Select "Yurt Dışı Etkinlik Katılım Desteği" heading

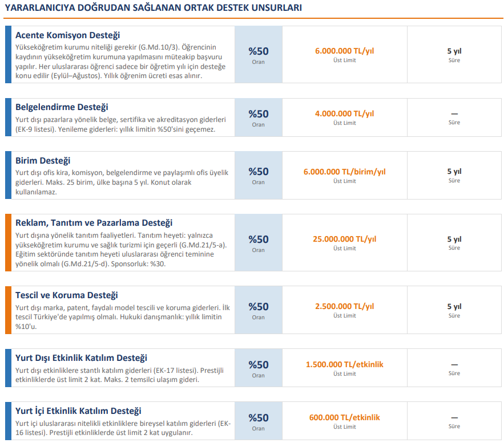point(81,358)
